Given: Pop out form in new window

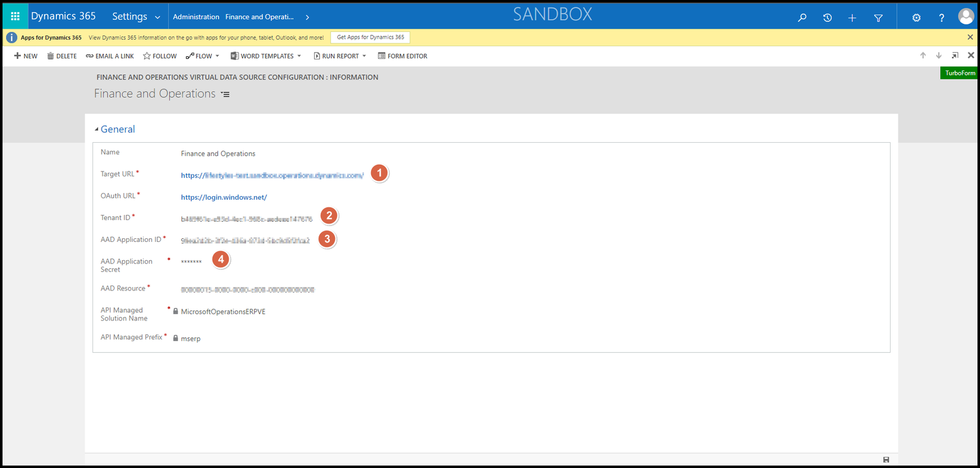Looking at the screenshot, I should pos(954,55).
